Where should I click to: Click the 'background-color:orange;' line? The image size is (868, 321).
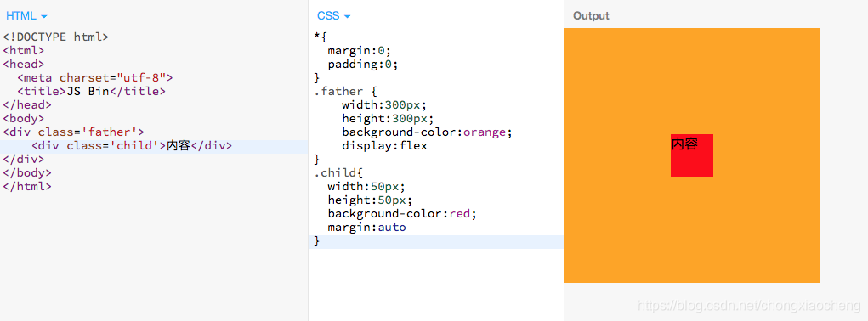point(428,132)
